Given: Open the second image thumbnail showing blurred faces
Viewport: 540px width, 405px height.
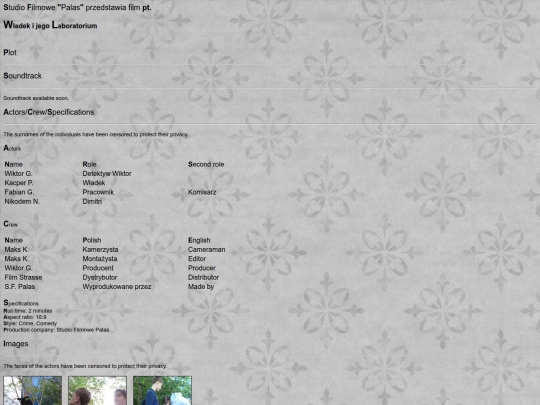Looking at the screenshot, I should tap(97, 391).
